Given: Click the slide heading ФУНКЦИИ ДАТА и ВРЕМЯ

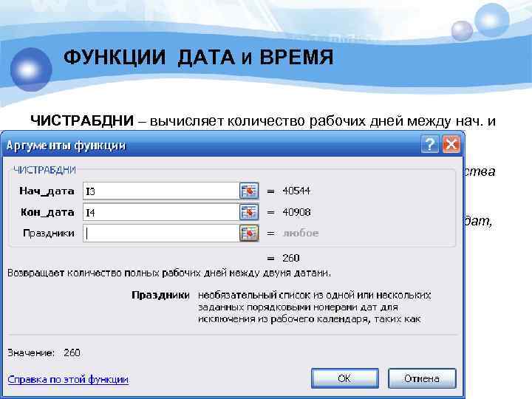Looking at the screenshot, I should click(x=199, y=57).
